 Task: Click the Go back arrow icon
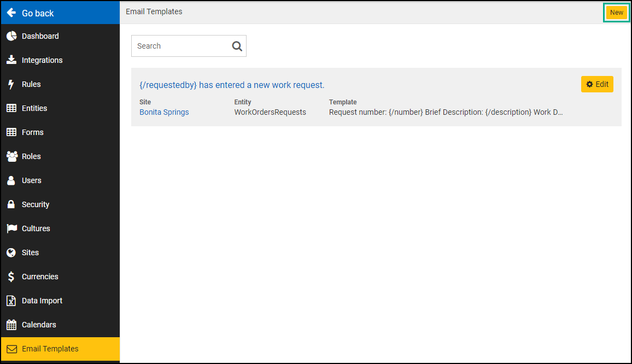click(11, 13)
